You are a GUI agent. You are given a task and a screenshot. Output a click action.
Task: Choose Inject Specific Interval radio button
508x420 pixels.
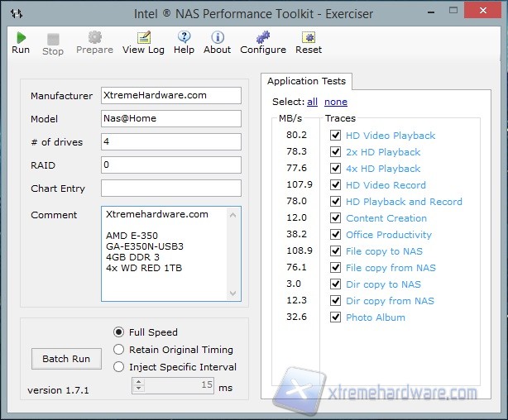coord(119,367)
